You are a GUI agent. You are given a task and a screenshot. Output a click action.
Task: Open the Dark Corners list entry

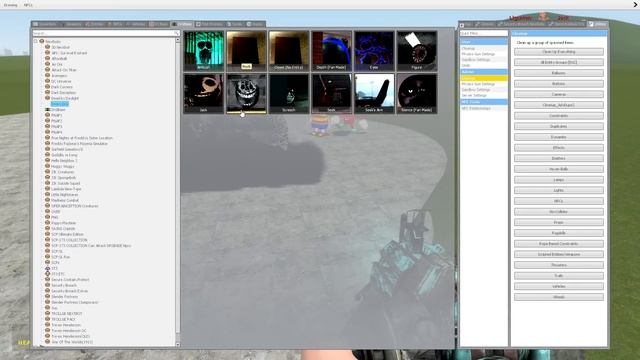[61, 87]
